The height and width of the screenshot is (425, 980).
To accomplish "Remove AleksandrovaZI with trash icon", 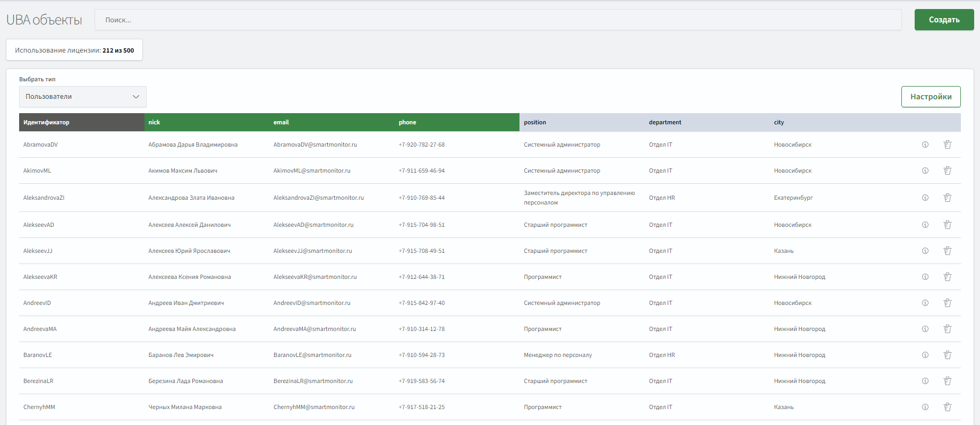I will pyautogui.click(x=948, y=198).
